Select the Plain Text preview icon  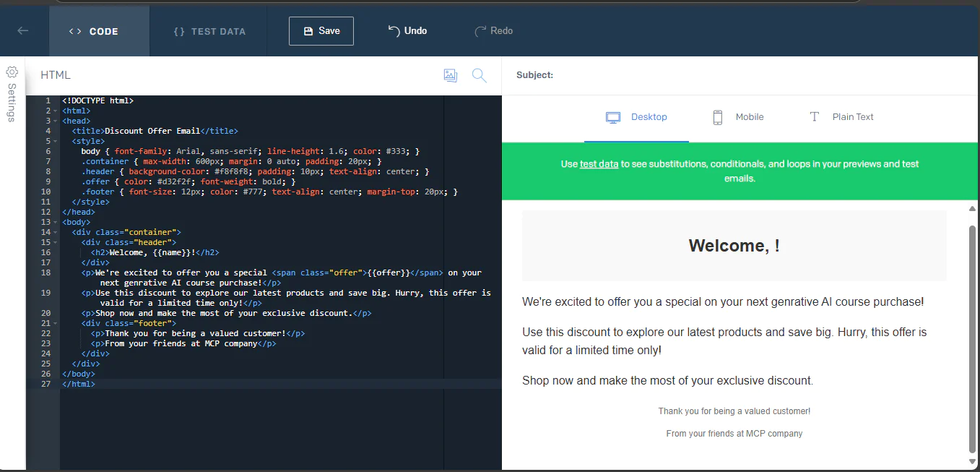pos(814,116)
